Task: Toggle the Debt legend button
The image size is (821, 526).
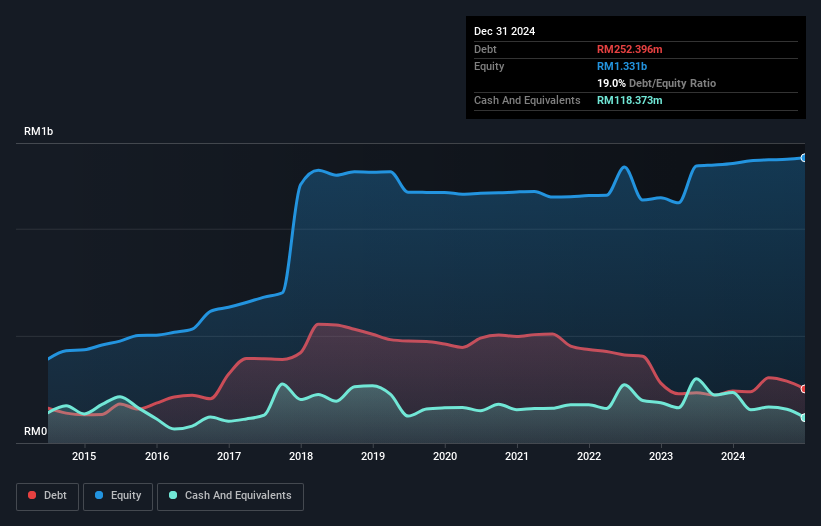Action: [x=48, y=496]
